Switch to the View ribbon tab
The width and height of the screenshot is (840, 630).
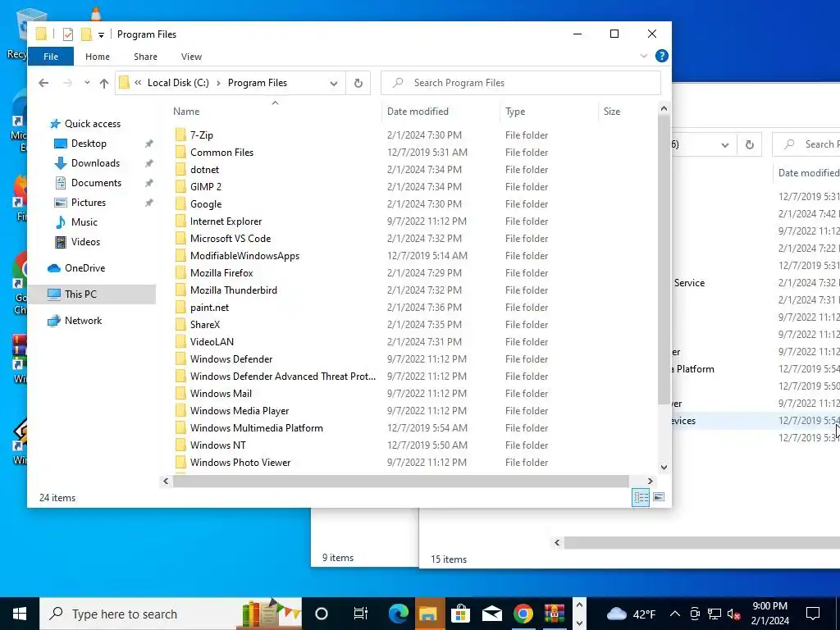click(191, 57)
